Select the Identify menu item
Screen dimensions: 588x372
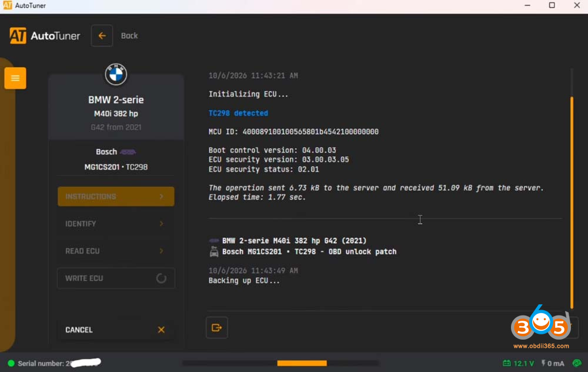(116, 224)
